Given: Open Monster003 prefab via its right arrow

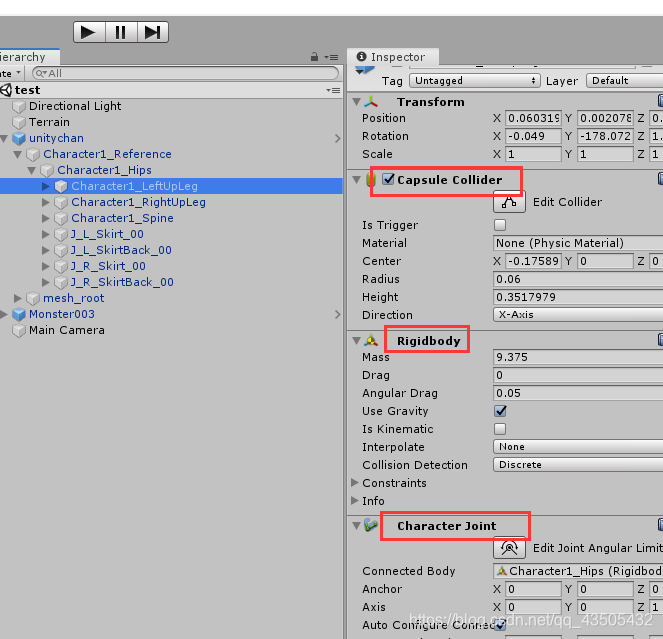Looking at the screenshot, I should [x=337, y=314].
